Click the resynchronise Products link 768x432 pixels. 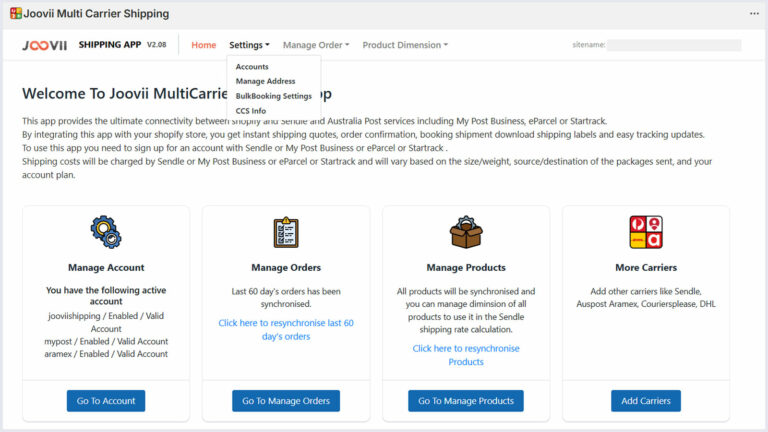[466, 355]
